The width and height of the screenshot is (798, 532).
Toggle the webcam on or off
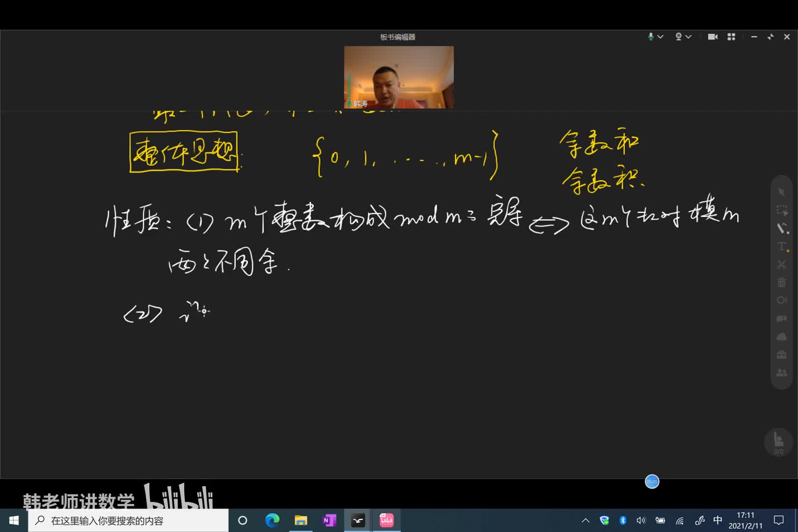point(678,37)
